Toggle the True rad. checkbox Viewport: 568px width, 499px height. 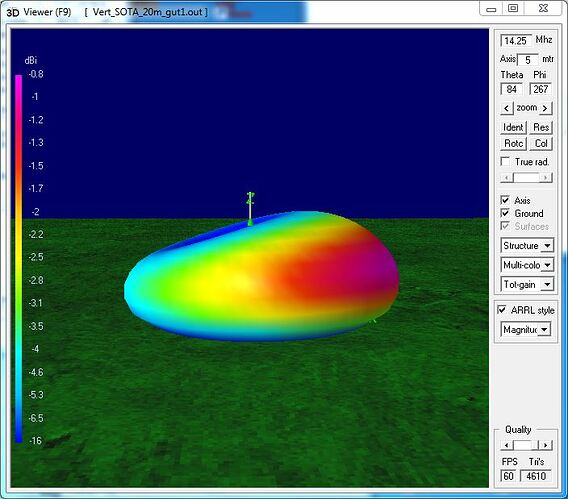pyautogui.click(x=505, y=161)
